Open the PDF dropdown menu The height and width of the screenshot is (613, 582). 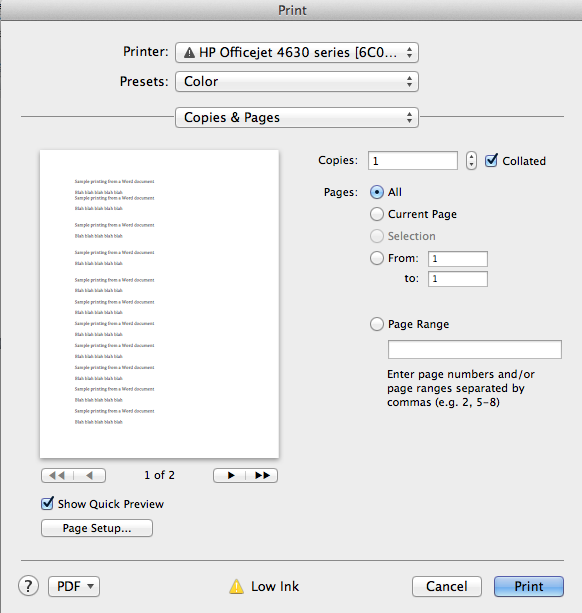tap(74, 586)
